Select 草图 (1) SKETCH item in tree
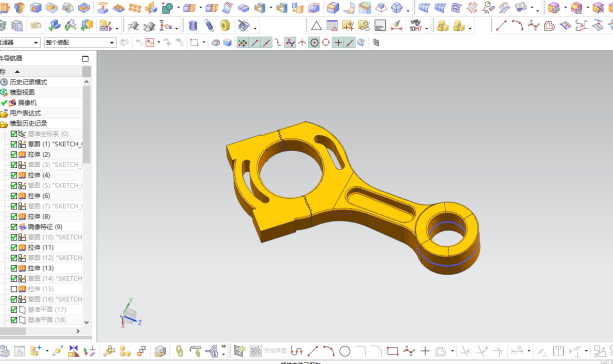The image size is (613, 364). [55, 144]
